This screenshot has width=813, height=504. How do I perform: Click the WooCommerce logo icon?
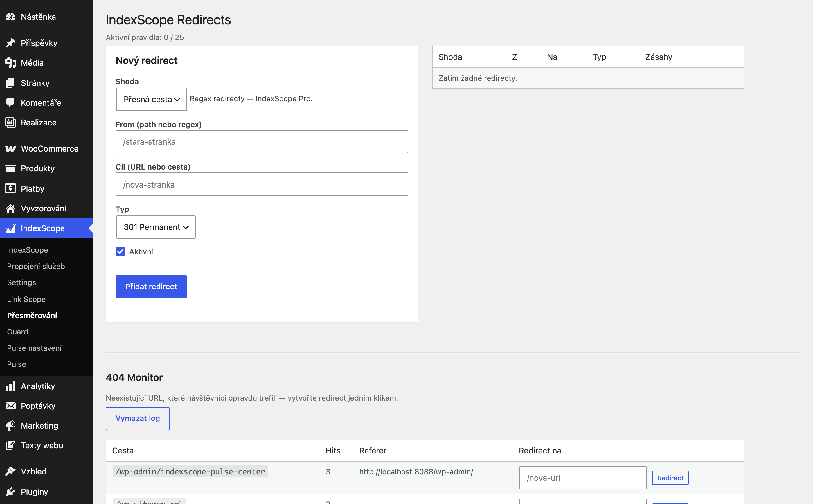click(10, 149)
